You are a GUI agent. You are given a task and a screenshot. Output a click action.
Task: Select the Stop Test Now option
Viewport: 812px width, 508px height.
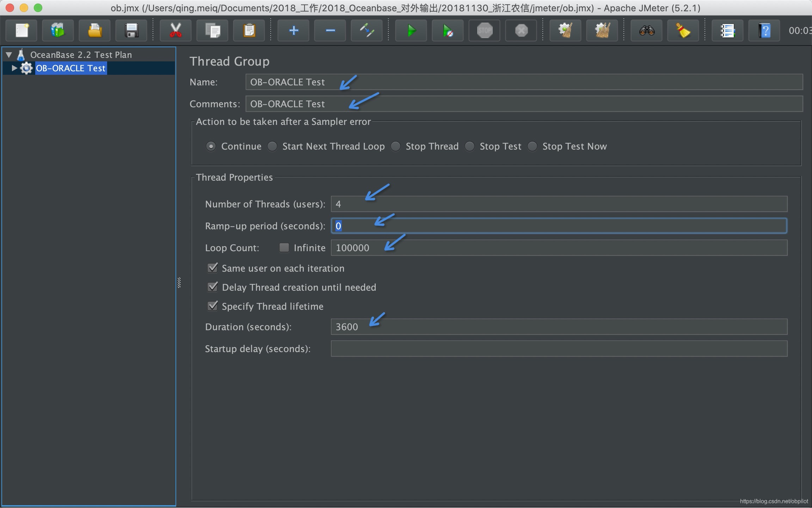pos(532,146)
